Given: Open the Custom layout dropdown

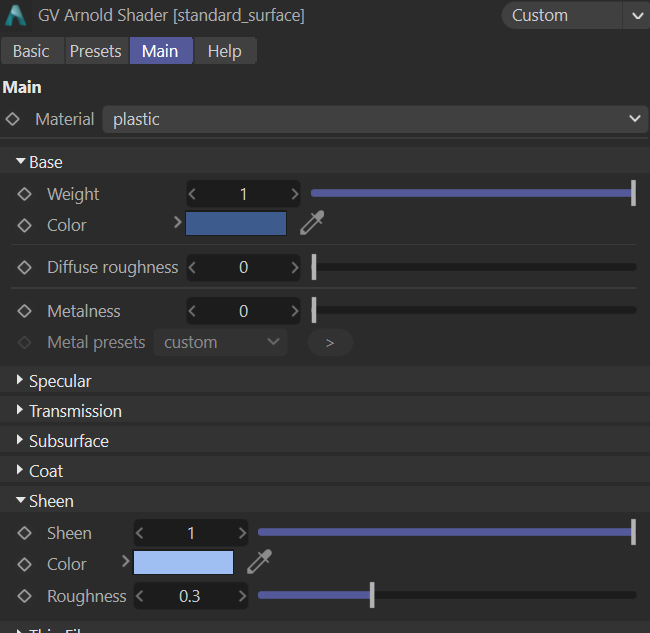Looking at the screenshot, I should (574, 15).
